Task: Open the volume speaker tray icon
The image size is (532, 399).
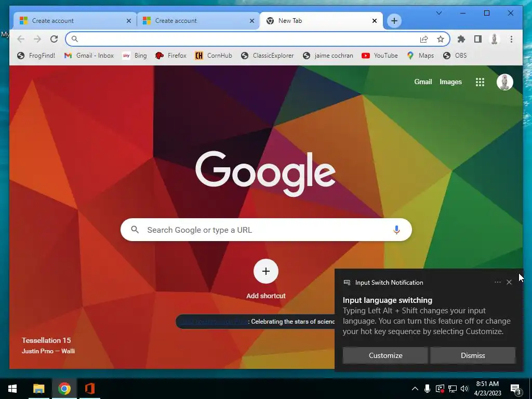Action: [464, 389]
